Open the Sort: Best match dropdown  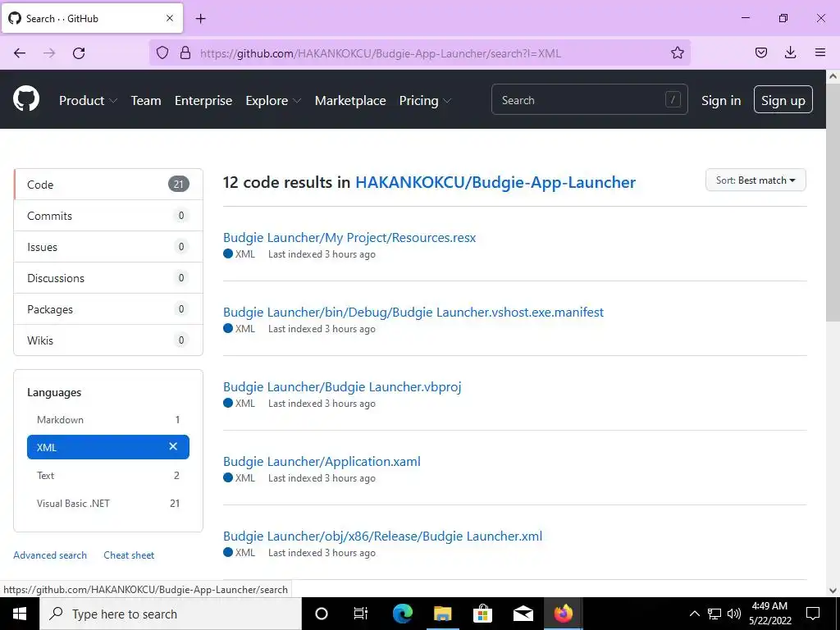point(756,180)
